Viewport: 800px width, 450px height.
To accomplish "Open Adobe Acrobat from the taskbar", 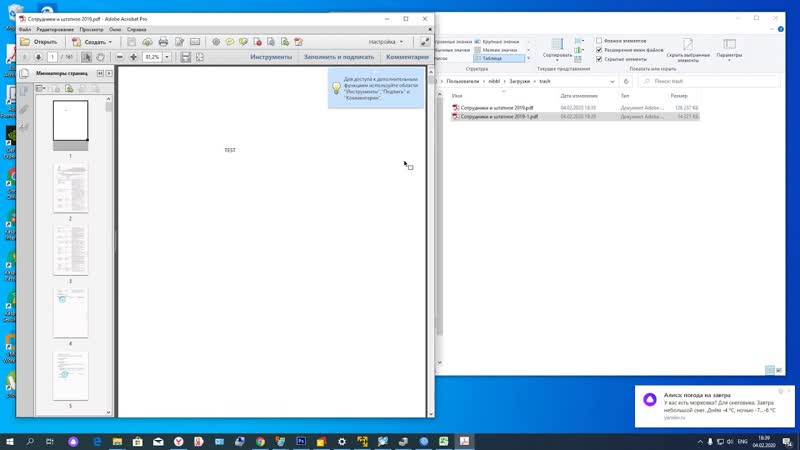I will (x=464, y=441).
